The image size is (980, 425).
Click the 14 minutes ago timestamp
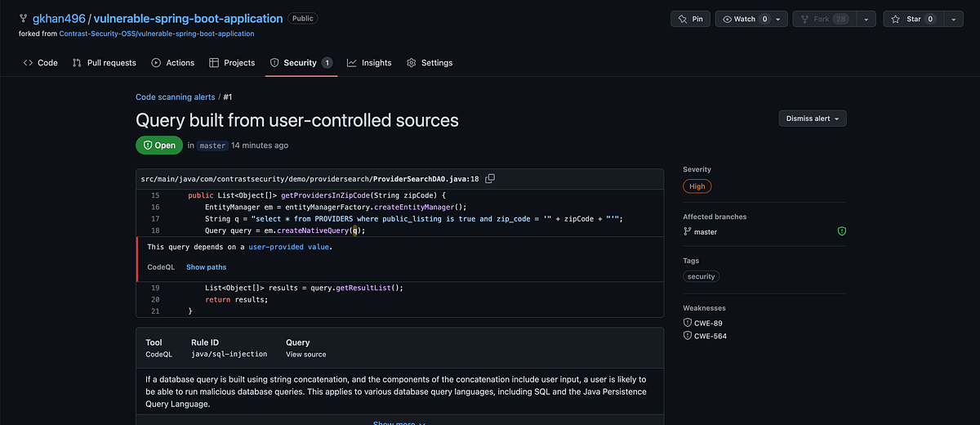260,145
